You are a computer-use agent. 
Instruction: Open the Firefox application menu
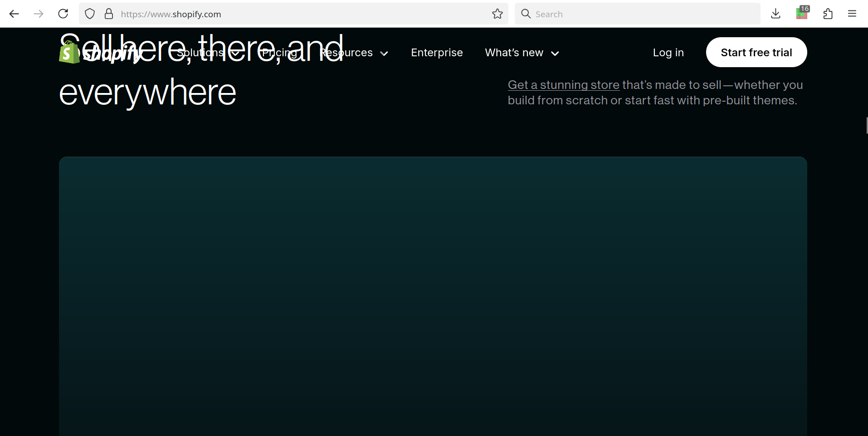tap(852, 14)
